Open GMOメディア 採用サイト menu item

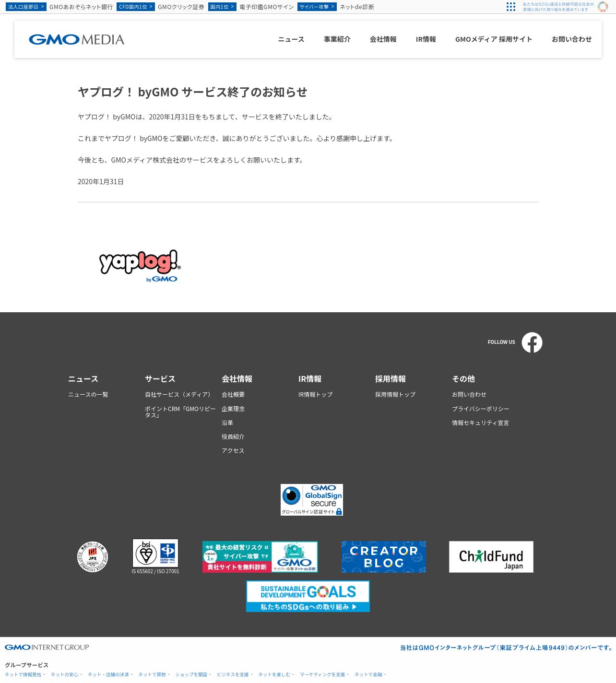(494, 39)
